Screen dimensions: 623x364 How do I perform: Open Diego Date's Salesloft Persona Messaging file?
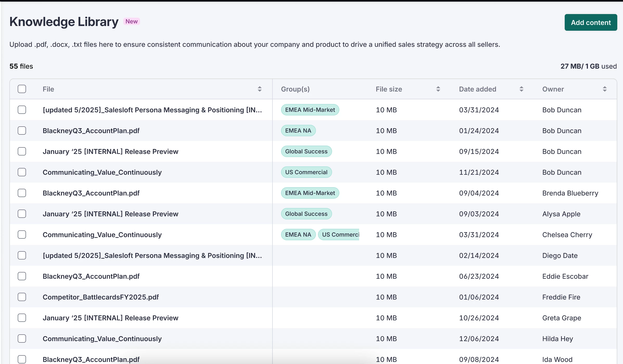[152, 255]
